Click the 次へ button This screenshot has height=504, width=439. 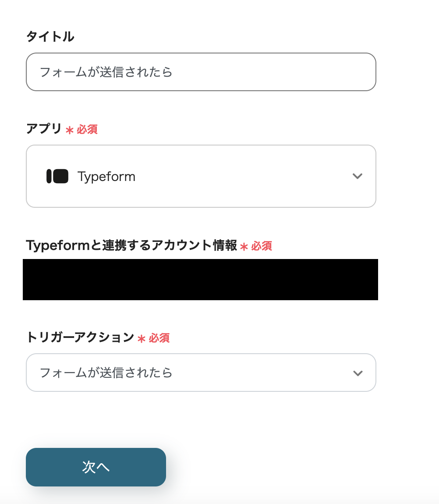tap(96, 467)
